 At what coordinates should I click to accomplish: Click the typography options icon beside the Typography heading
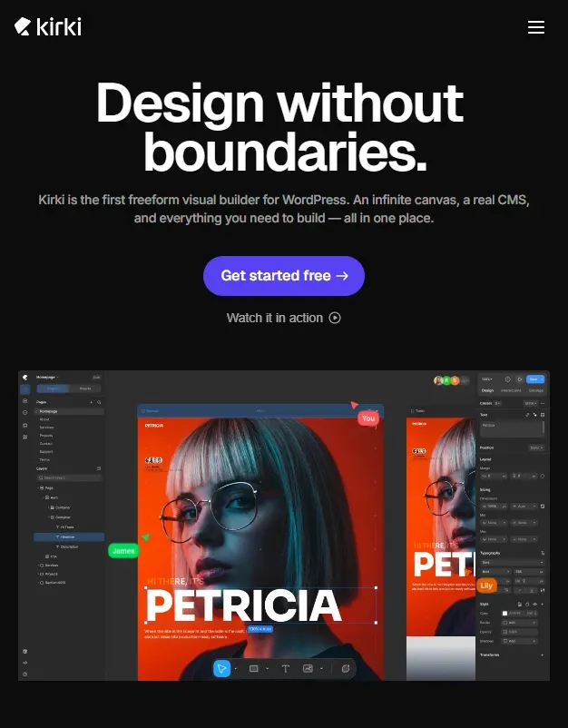point(543,553)
